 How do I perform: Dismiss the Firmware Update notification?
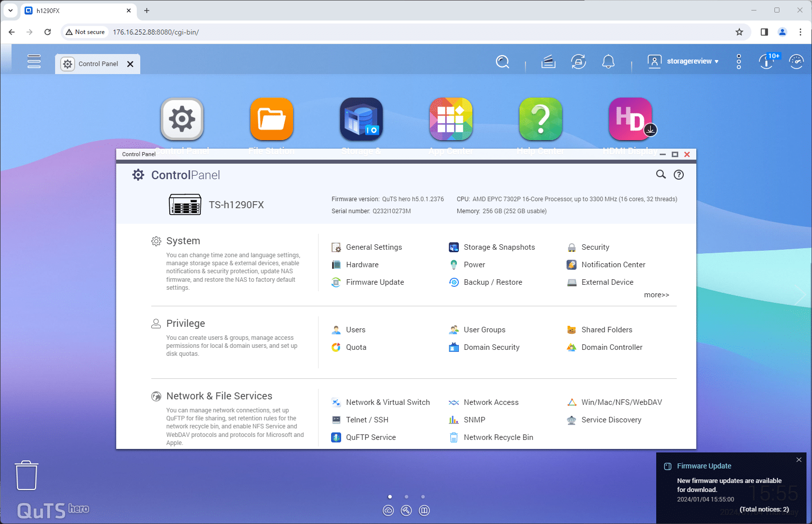coord(799,459)
